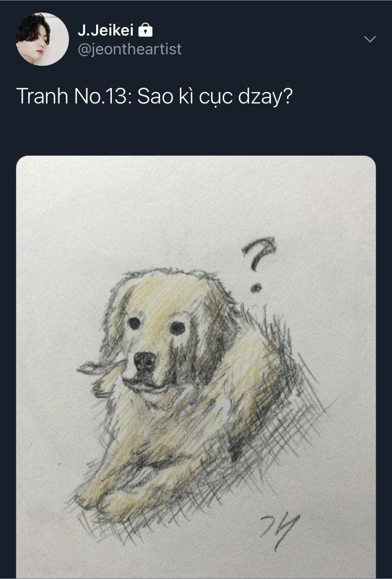Click the protected account lock icon
Viewport: 392px width, 579px height.
coord(145,30)
